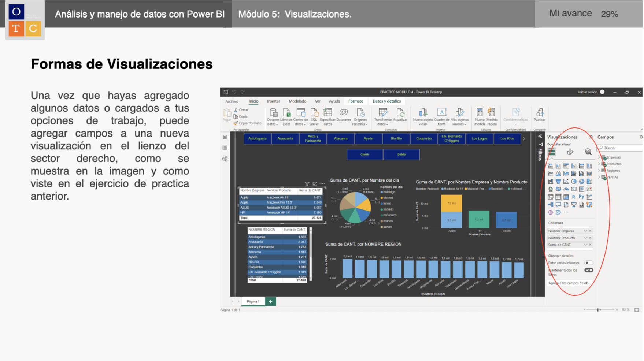Viewport: 644px width, 361px height.
Task: Click slicer next arrow after Los Ríos
Action: click(524, 138)
